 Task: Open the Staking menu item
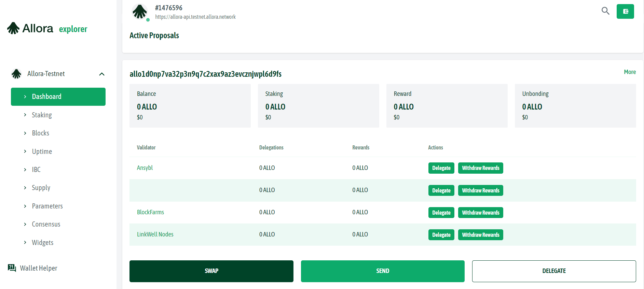coord(42,115)
